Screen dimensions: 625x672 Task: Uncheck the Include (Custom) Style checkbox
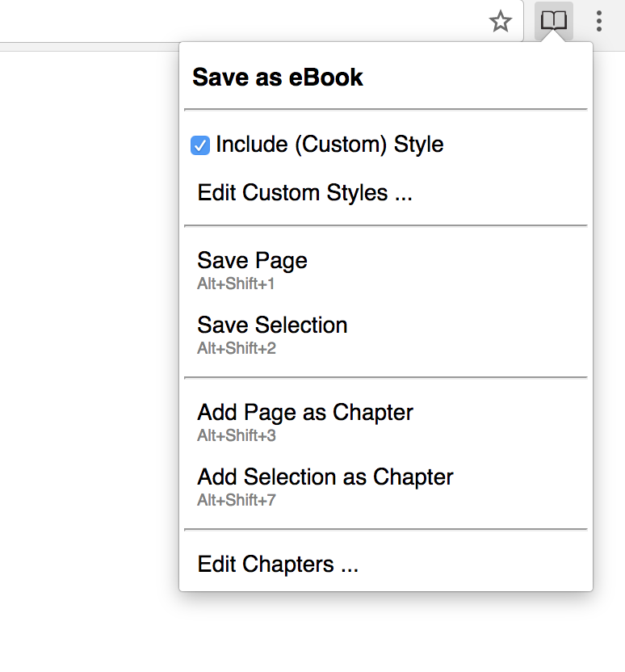[200, 145]
